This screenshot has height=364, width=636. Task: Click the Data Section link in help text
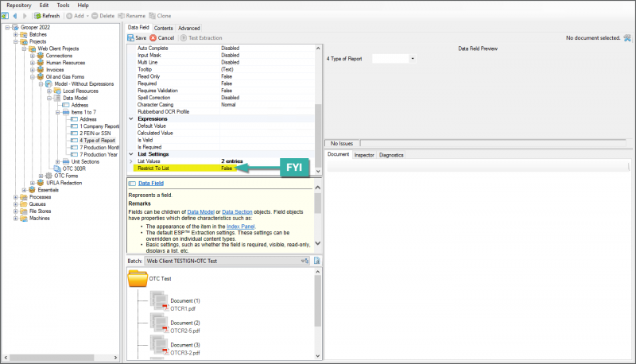click(238, 214)
